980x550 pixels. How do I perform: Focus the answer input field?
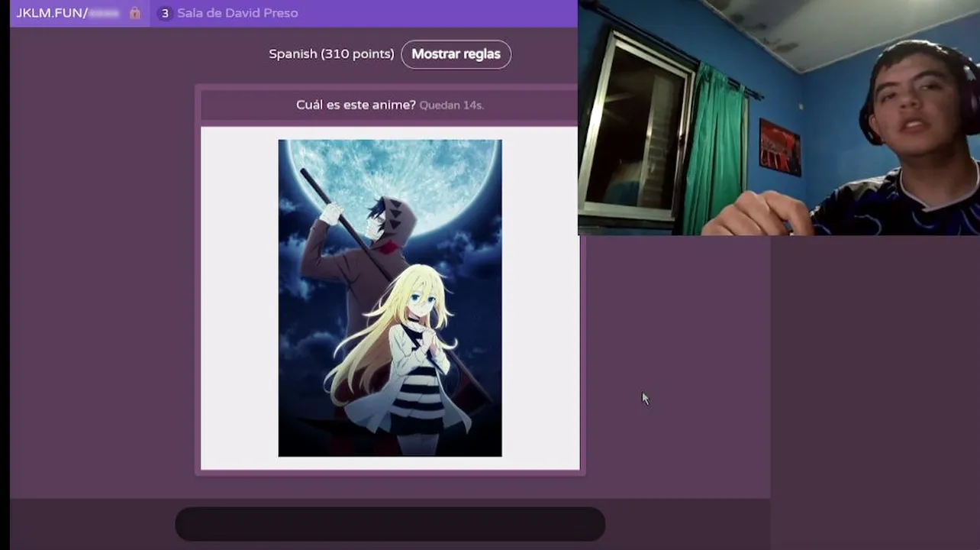(x=390, y=525)
